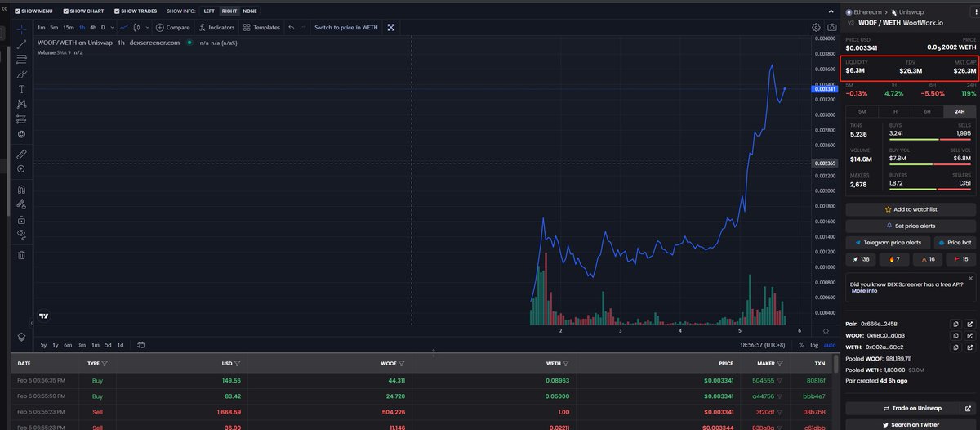Image resolution: width=980 pixels, height=430 pixels.
Task: Select the 5M stats tab
Action: click(x=862, y=111)
